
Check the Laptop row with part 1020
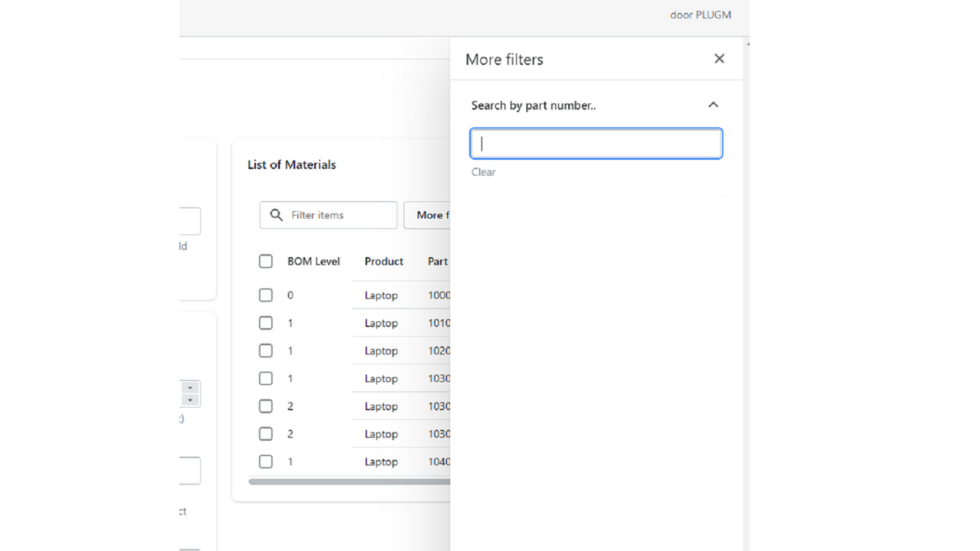pyautogui.click(x=266, y=350)
